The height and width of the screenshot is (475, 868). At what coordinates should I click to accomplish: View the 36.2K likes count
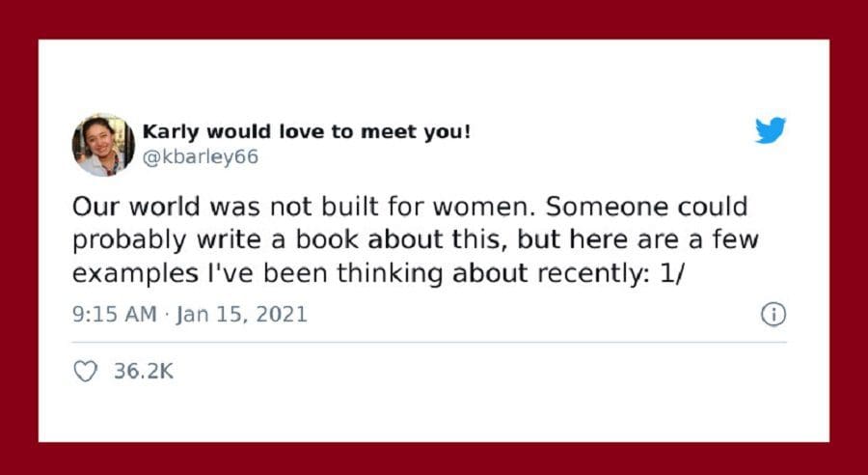click(144, 372)
